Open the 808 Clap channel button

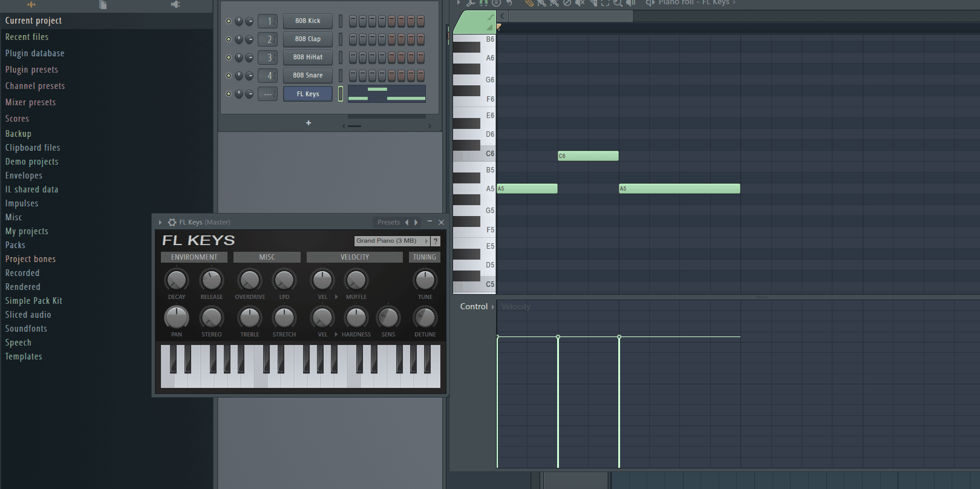click(308, 39)
